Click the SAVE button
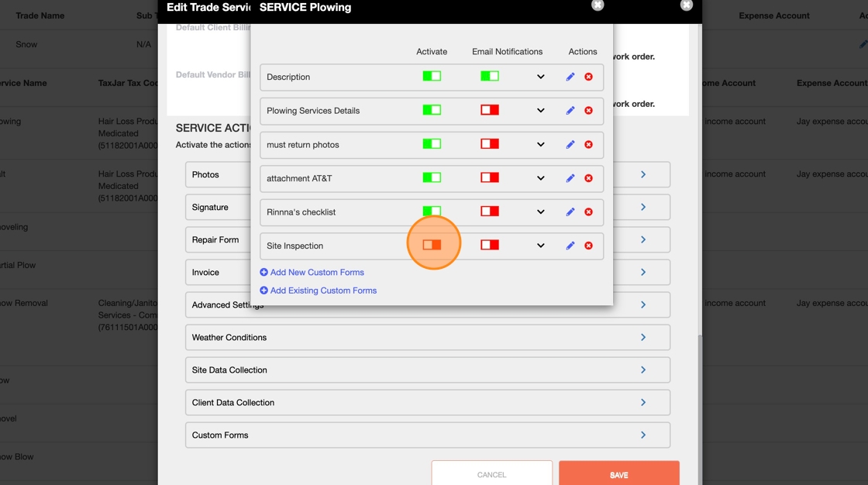868x485 pixels. pos(619,474)
